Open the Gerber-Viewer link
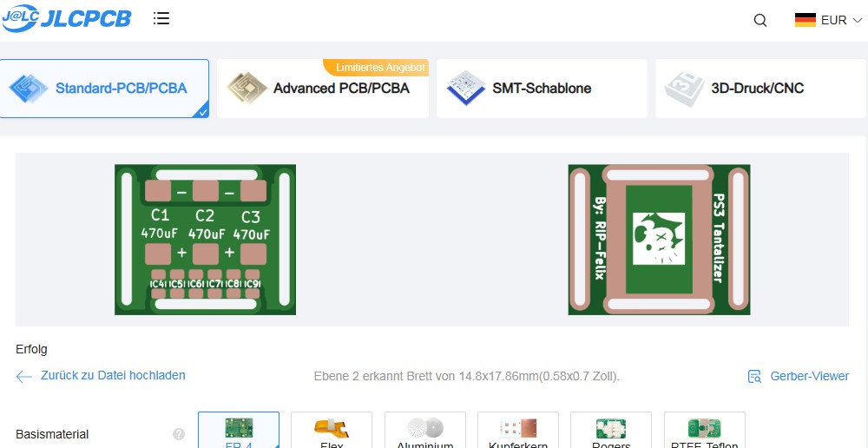 (x=809, y=377)
